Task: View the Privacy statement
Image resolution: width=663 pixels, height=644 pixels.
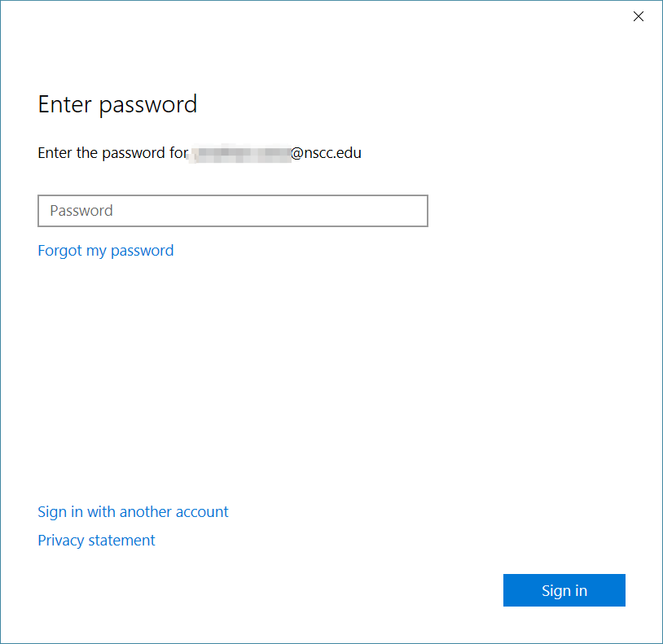Action: (96, 541)
